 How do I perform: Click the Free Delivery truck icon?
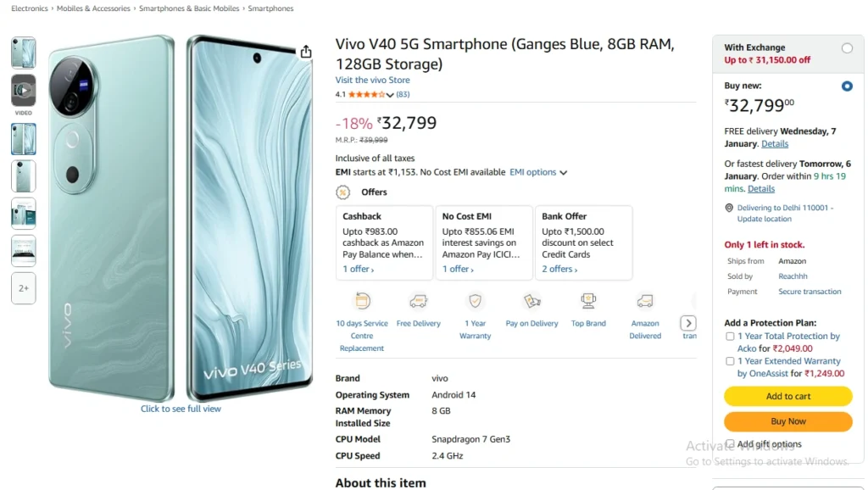click(x=419, y=301)
